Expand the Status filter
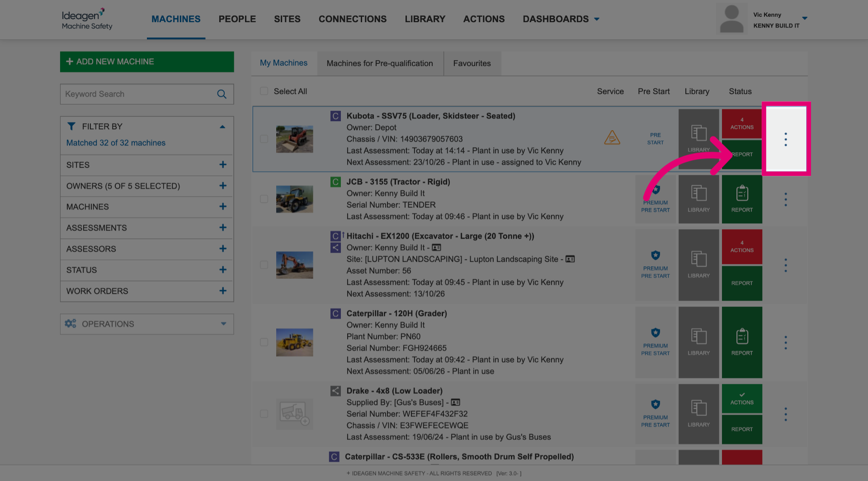Viewport: 868px width, 481px height. [x=223, y=270]
